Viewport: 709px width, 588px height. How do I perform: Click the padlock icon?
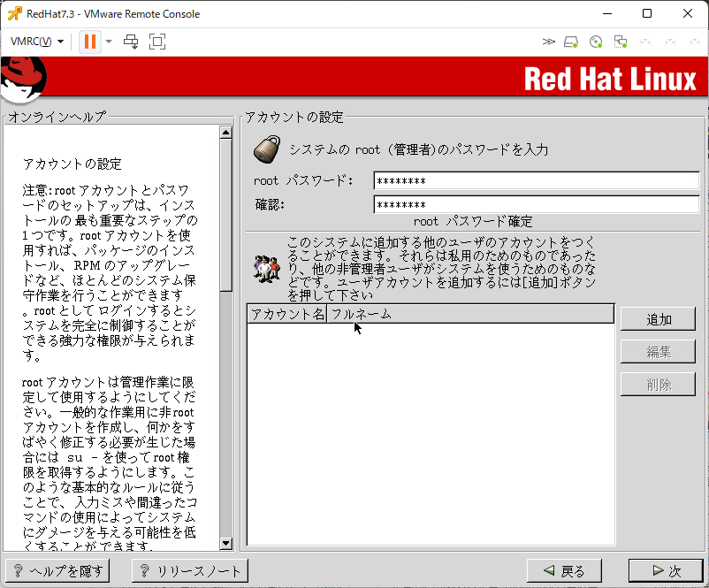click(x=267, y=149)
